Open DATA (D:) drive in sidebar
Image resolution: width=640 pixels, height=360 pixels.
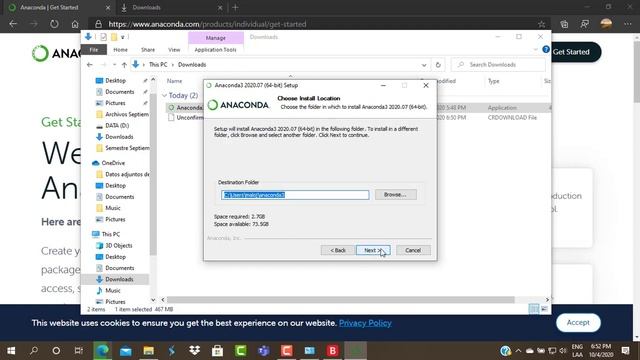117,126
